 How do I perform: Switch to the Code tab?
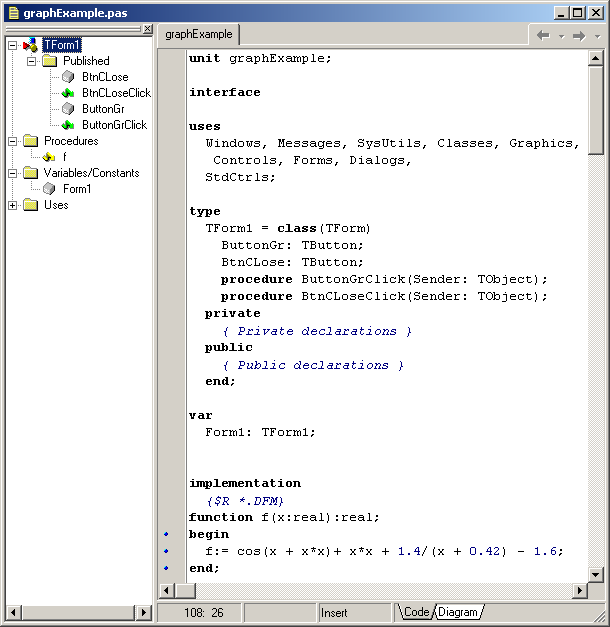coord(416,612)
